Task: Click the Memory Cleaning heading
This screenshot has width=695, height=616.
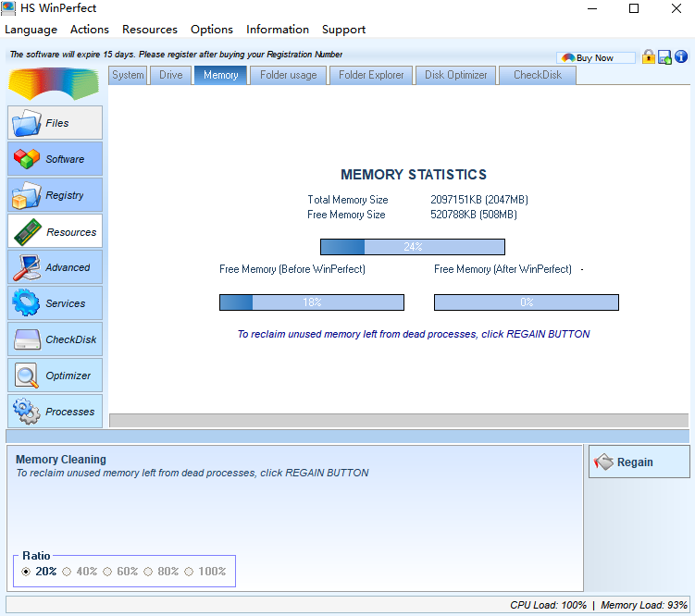Action: coord(61,460)
